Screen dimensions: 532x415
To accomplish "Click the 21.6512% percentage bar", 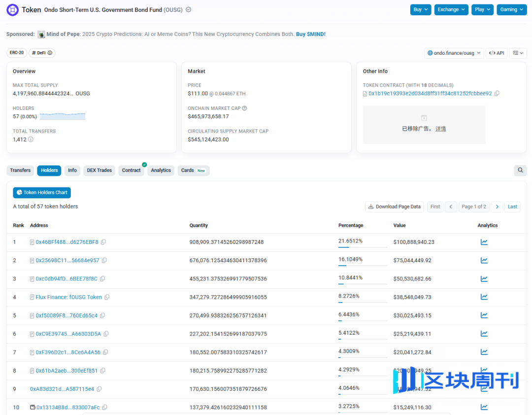I will tap(363, 247).
